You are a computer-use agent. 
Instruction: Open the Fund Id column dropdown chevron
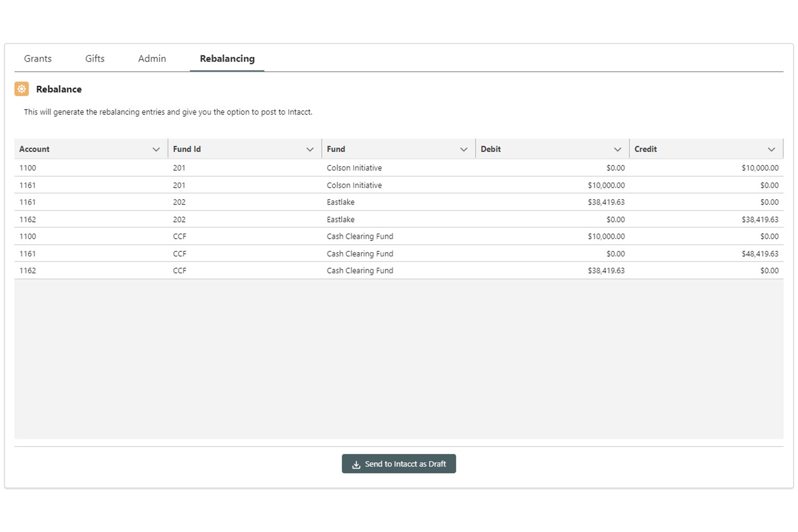pos(310,149)
